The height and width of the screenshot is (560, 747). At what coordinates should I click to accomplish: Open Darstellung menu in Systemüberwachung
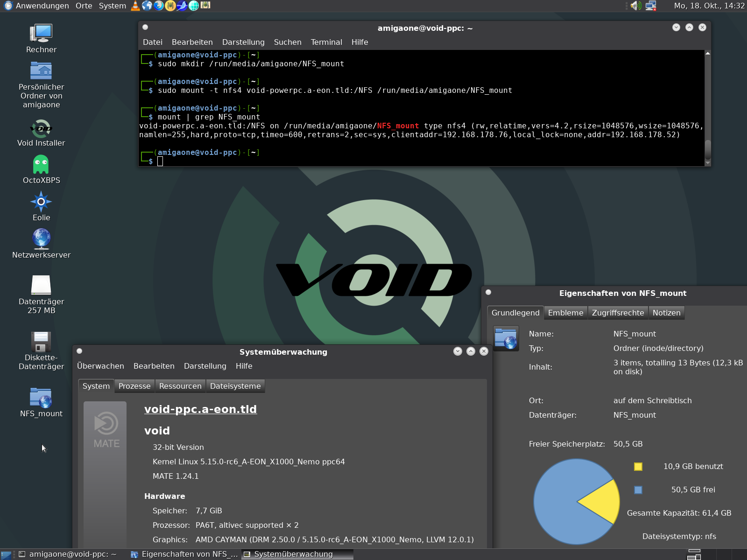point(205,366)
